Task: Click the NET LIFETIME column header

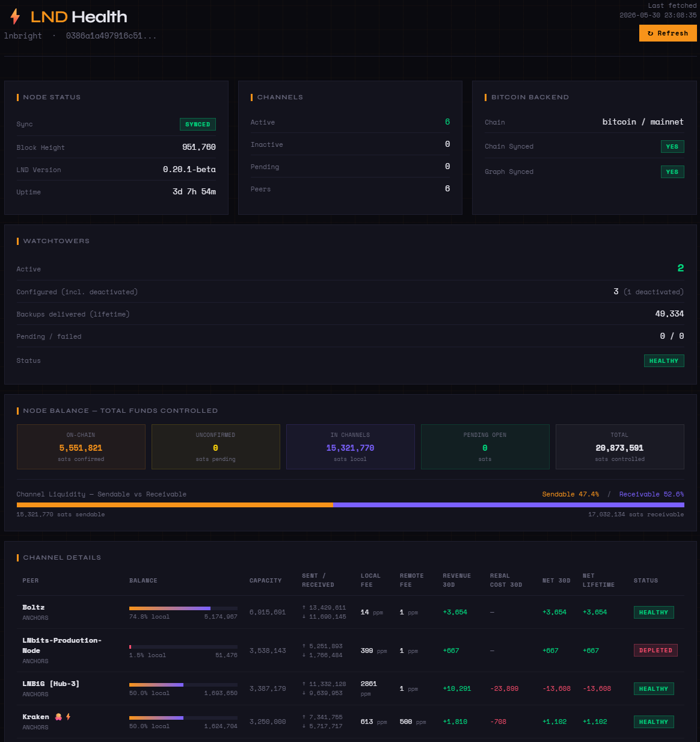Action: 598,580
